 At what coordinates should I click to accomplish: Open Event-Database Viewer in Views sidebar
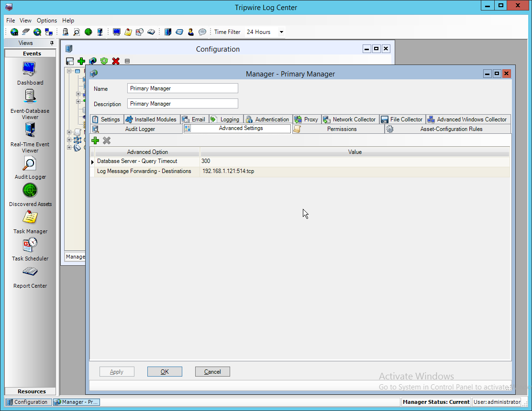click(x=30, y=104)
